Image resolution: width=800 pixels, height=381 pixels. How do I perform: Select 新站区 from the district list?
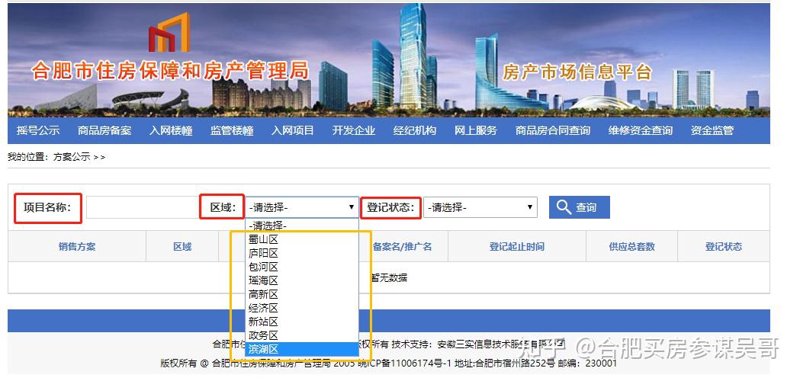point(302,322)
